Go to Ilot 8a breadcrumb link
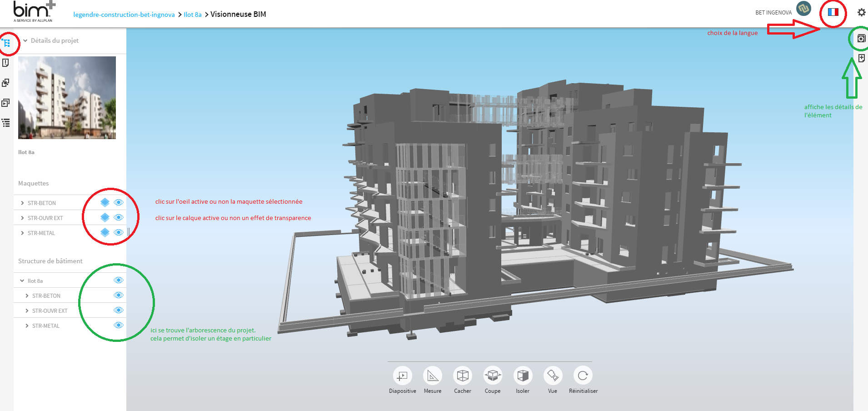868x411 pixels. tap(193, 15)
